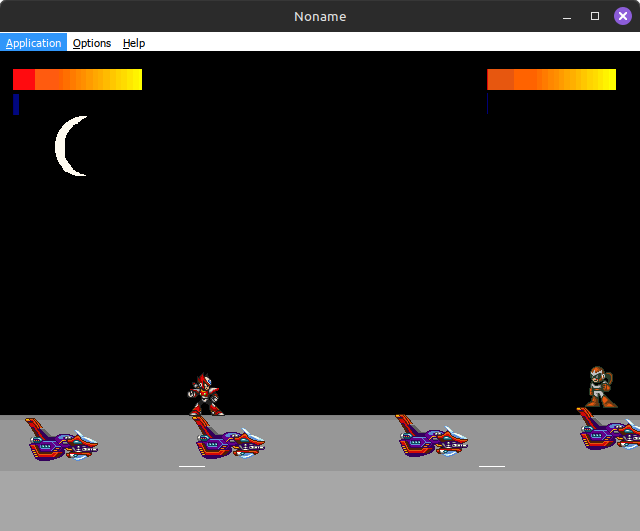The height and width of the screenshot is (531, 640).
Task: Click the hover bike under the red character
Action: pyautogui.click(x=229, y=438)
